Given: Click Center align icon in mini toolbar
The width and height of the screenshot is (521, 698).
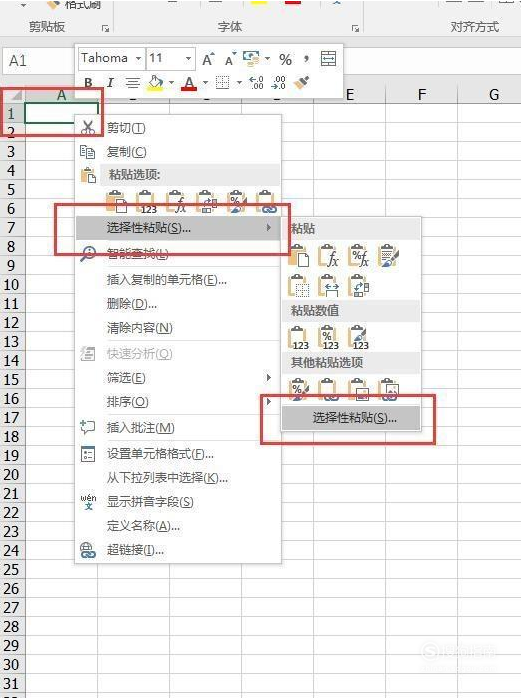Looking at the screenshot, I should pos(132,82).
